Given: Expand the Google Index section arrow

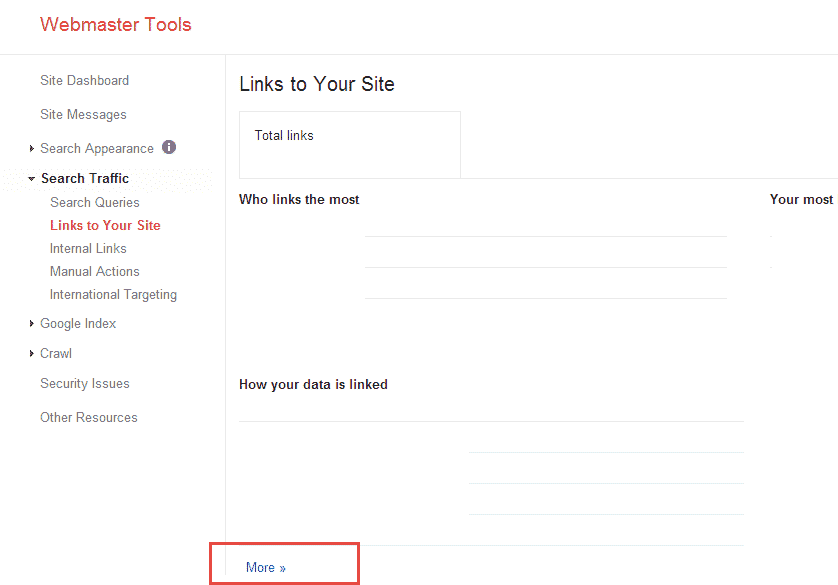Looking at the screenshot, I should click(x=32, y=323).
